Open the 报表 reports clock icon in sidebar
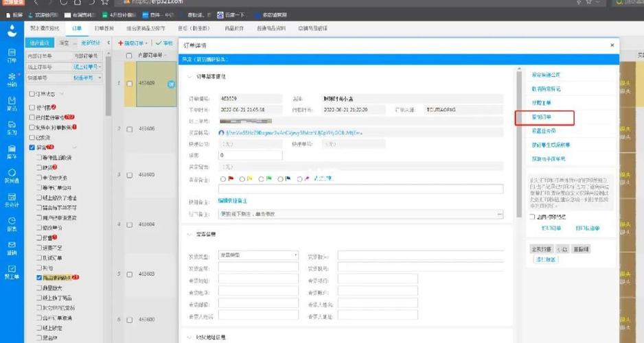Viewport: 644px width, 343px height. point(12,224)
